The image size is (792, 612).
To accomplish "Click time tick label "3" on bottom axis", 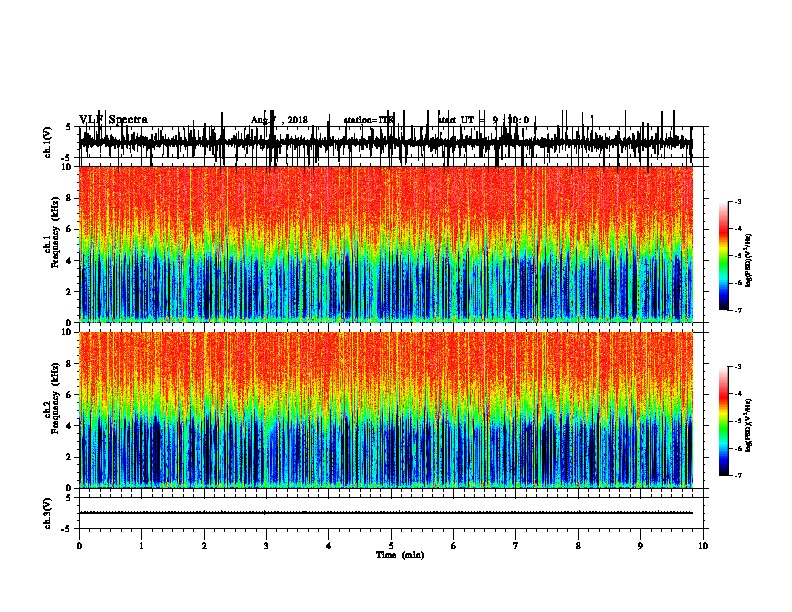I will (x=266, y=546).
